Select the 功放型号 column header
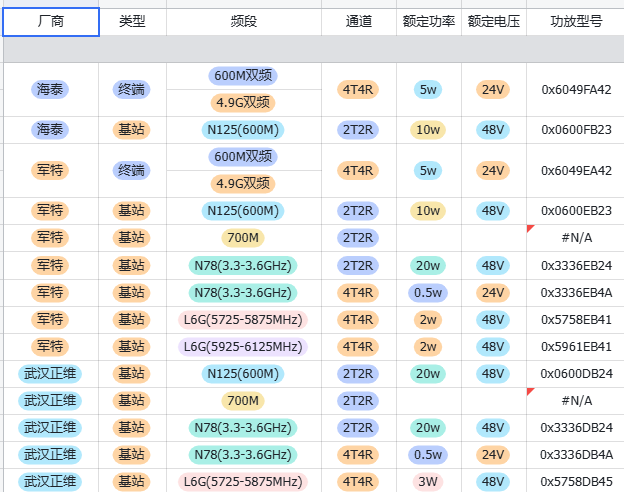Screen dimensions: 624x492 tap(576, 21)
